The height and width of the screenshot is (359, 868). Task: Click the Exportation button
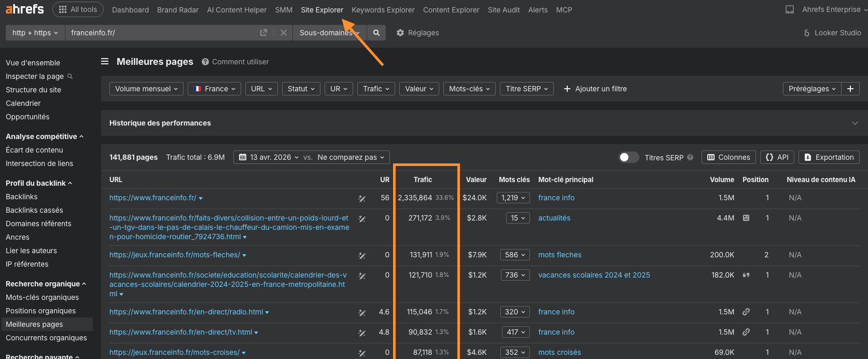pyautogui.click(x=829, y=157)
